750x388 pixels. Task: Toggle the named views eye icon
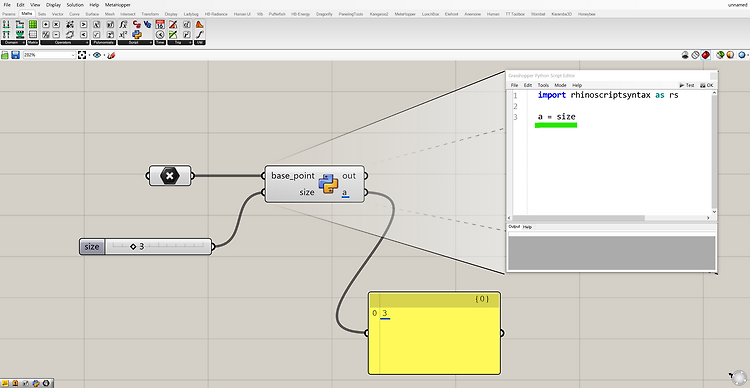point(97,55)
